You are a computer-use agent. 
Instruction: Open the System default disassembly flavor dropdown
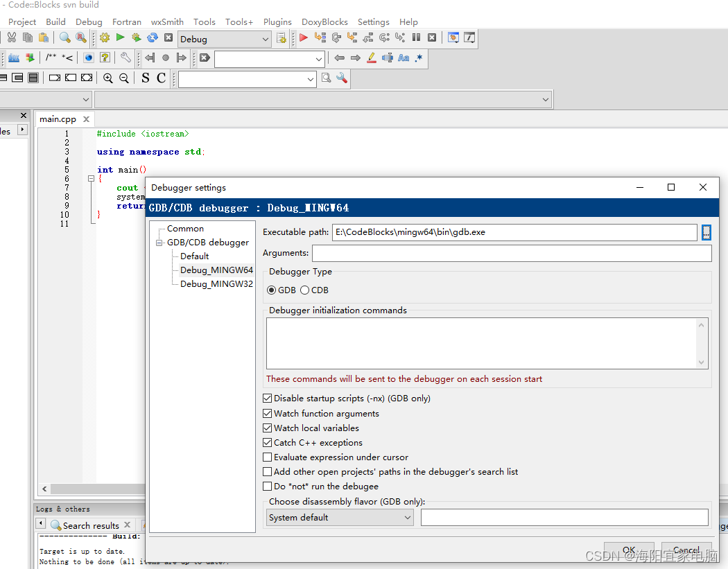[x=340, y=518]
